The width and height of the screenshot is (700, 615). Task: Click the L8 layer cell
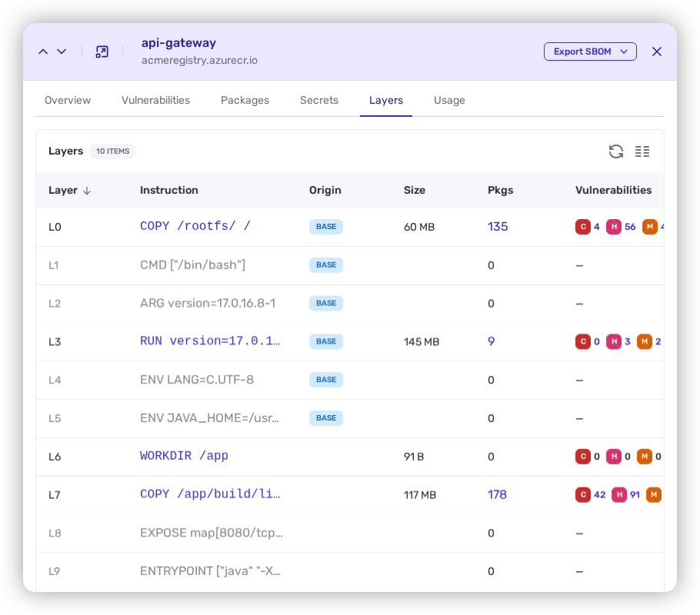(x=55, y=534)
